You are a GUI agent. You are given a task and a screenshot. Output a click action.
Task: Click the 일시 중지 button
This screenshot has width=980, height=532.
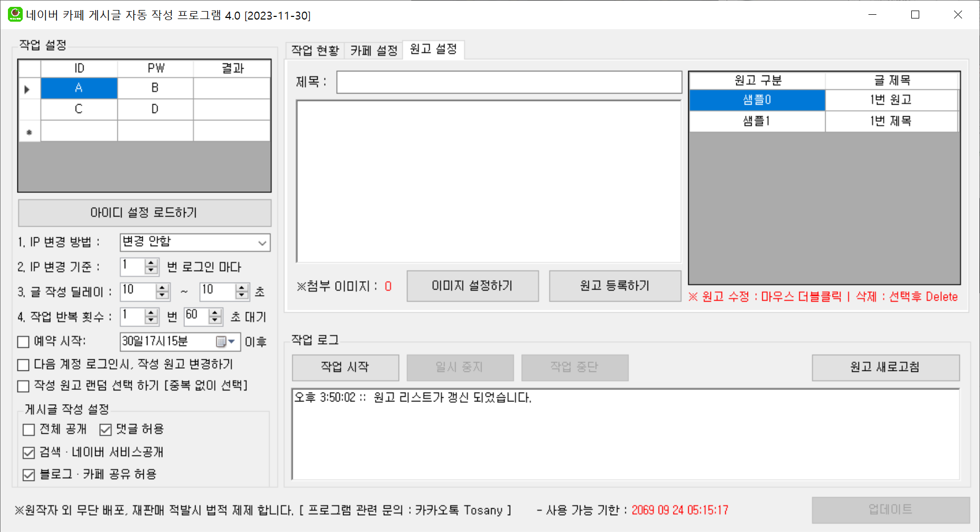pyautogui.click(x=460, y=367)
